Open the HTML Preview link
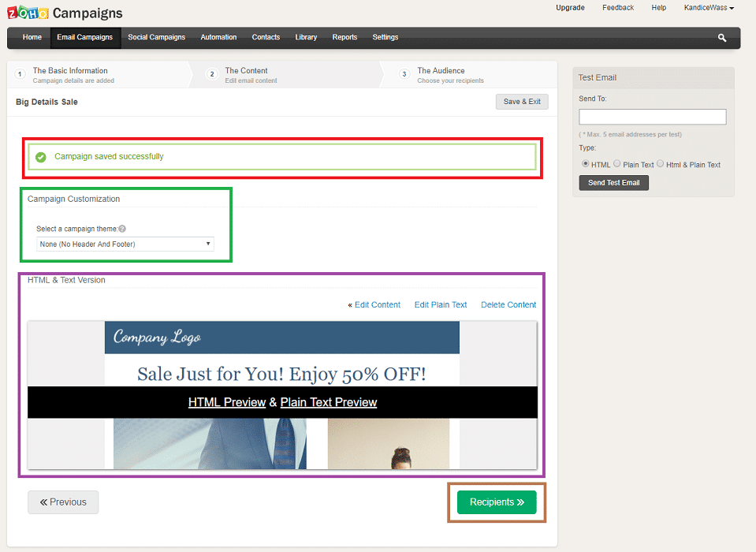 pos(227,402)
